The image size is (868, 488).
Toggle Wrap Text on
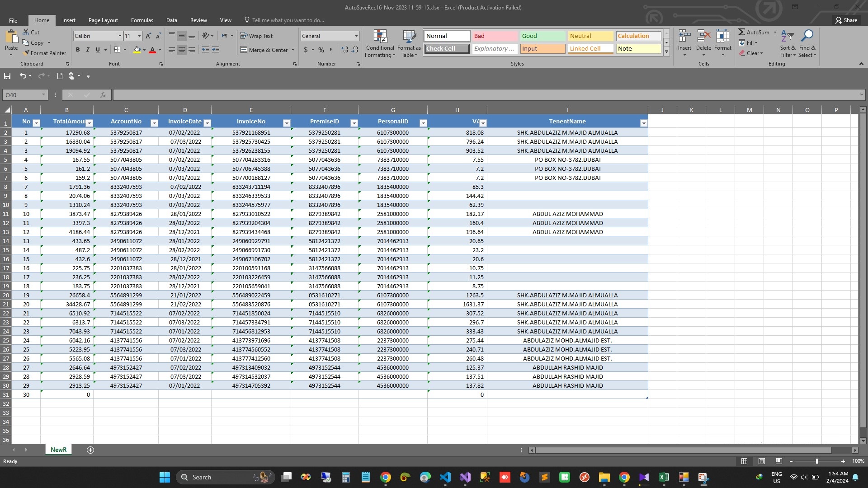pos(257,36)
